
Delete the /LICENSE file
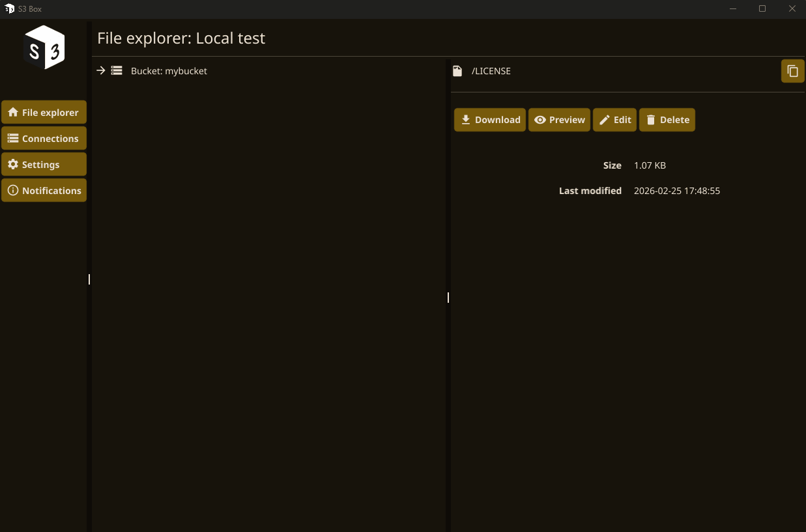click(x=667, y=119)
